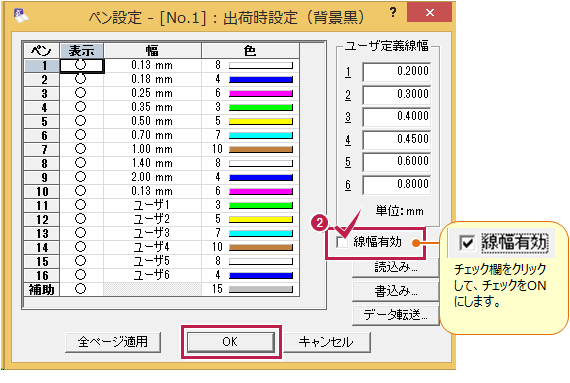Click the 読込み... button
The height and width of the screenshot is (383, 570).
tap(396, 268)
